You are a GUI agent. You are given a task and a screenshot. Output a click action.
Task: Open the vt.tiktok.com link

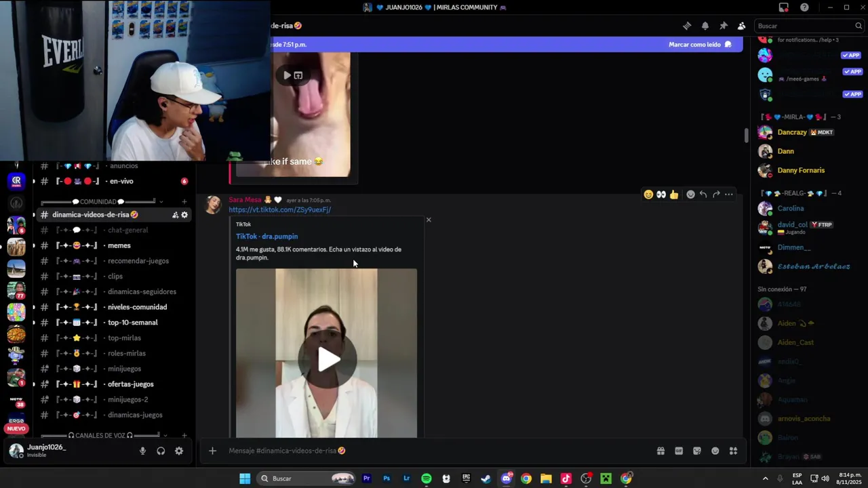(x=279, y=210)
